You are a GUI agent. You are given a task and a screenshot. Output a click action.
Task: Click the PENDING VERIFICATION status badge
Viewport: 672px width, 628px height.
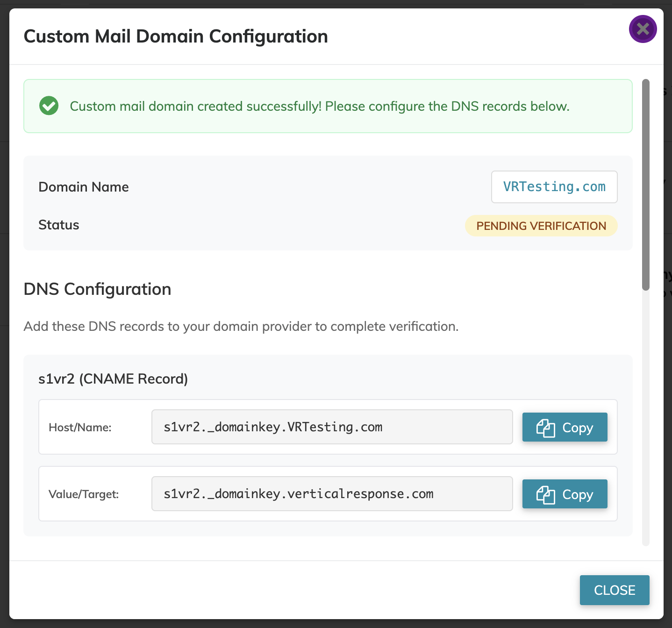(541, 226)
